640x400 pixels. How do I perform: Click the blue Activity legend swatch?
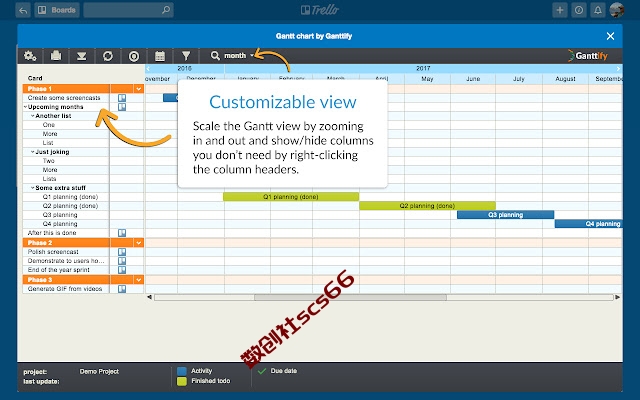coord(182,371)
